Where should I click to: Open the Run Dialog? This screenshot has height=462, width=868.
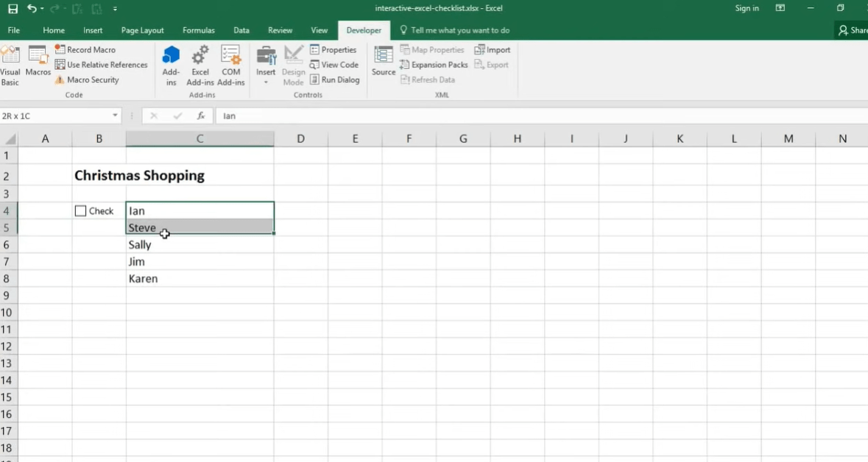[x=335, y=79]
